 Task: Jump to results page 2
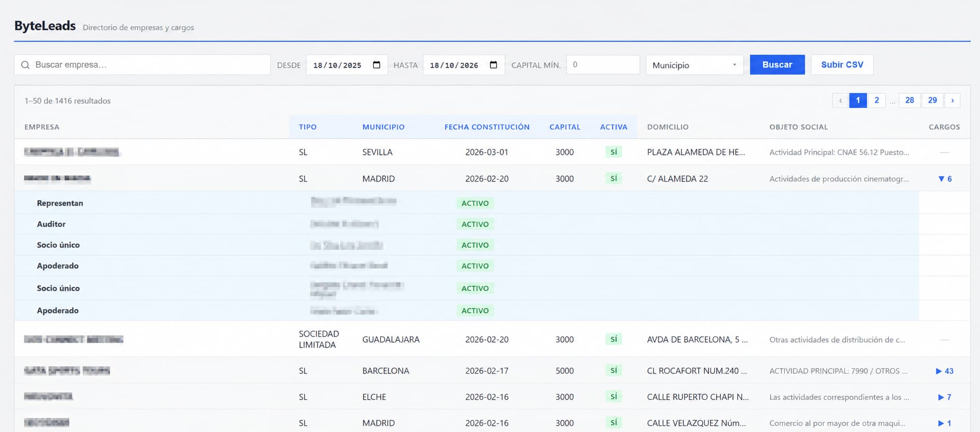tap(877, 100)
